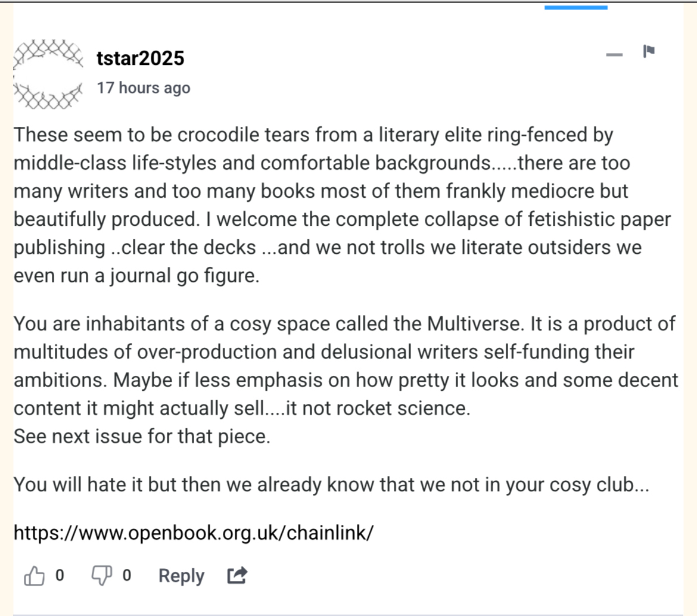Reply to tstar2025's comment
Screen dimensions: 697x616
tap(181, 576)
